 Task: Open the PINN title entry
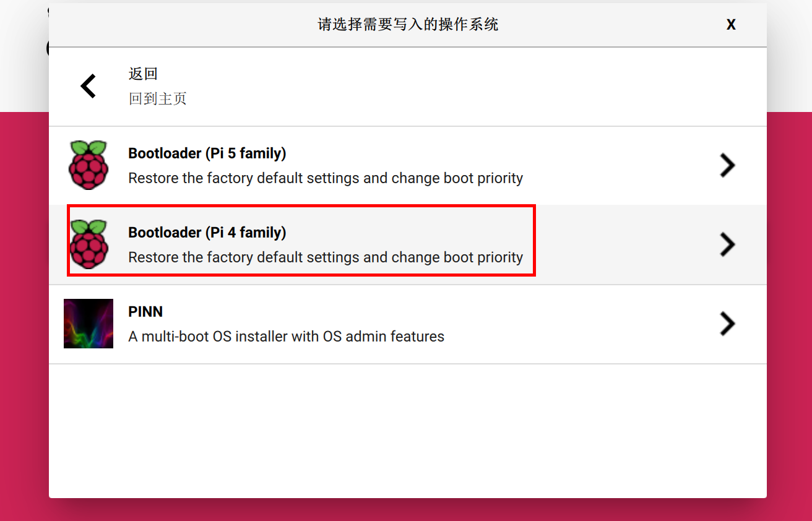click(x=145, y=312)
